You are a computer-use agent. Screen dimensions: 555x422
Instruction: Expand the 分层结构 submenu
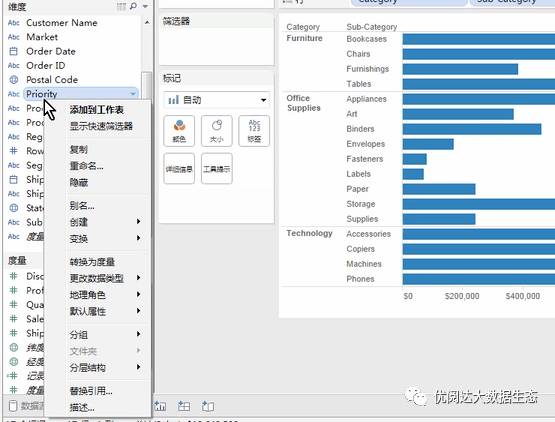(x=105, y=367)
